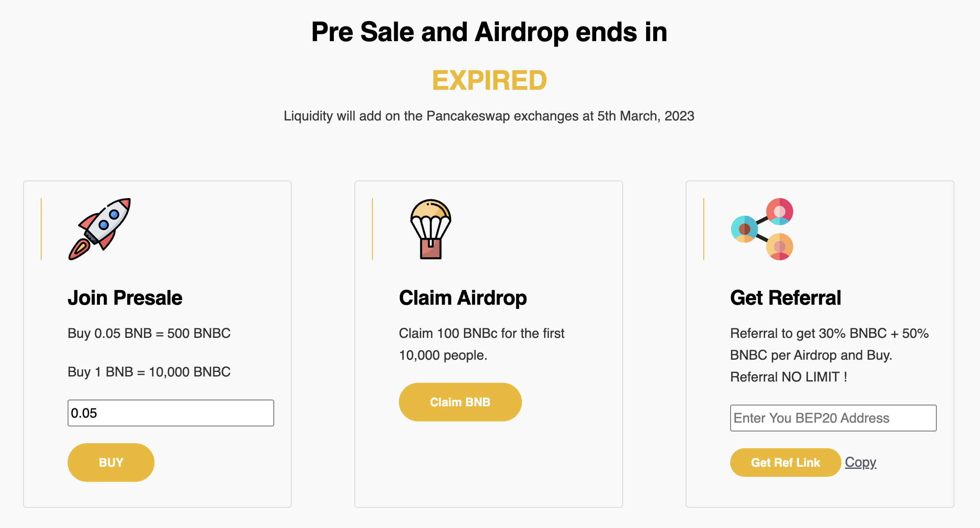980x528 pixels.
Task: Click the BUY button
Action: tap(111, 462)
